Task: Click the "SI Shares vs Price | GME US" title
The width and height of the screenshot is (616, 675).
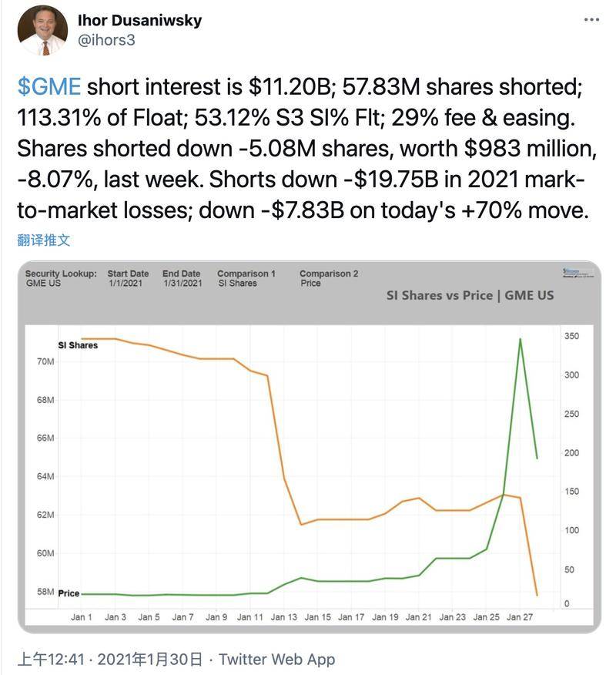Action: point(470,296)
